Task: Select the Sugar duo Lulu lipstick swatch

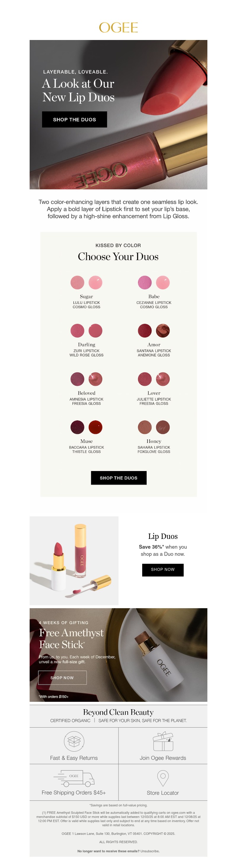Action: click(77, 282)
